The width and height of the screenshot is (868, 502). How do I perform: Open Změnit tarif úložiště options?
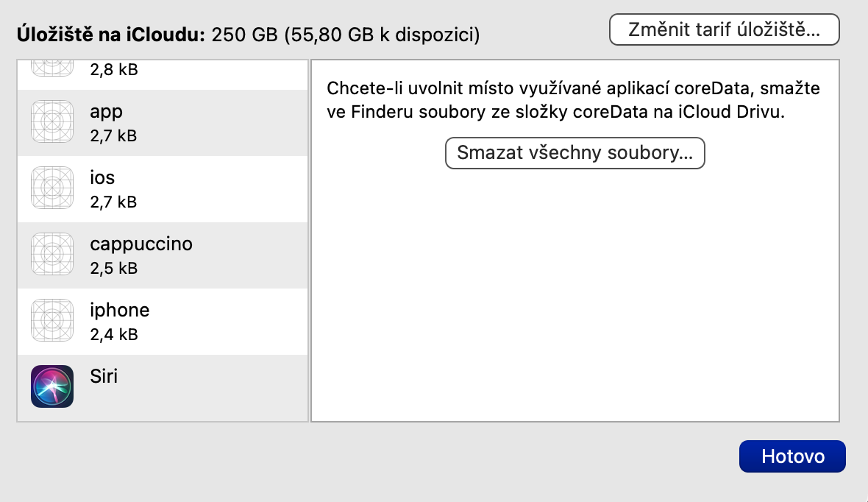point(724,30)
